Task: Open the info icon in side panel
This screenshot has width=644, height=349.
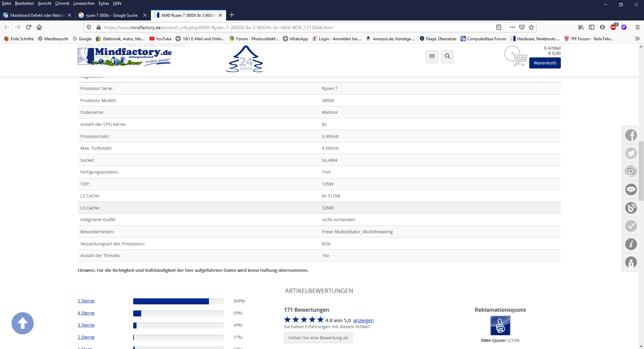Action: 631,244
